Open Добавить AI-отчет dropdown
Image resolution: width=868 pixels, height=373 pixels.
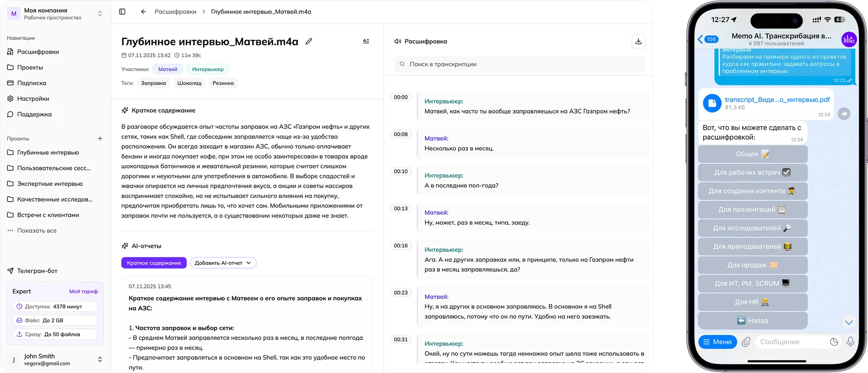223,263
